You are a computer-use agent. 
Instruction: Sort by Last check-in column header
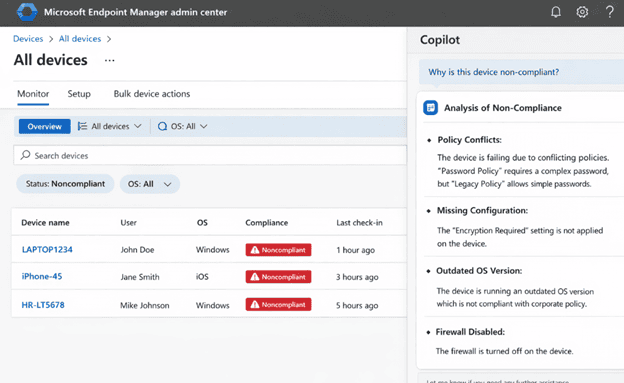click(x=359, y=223)
